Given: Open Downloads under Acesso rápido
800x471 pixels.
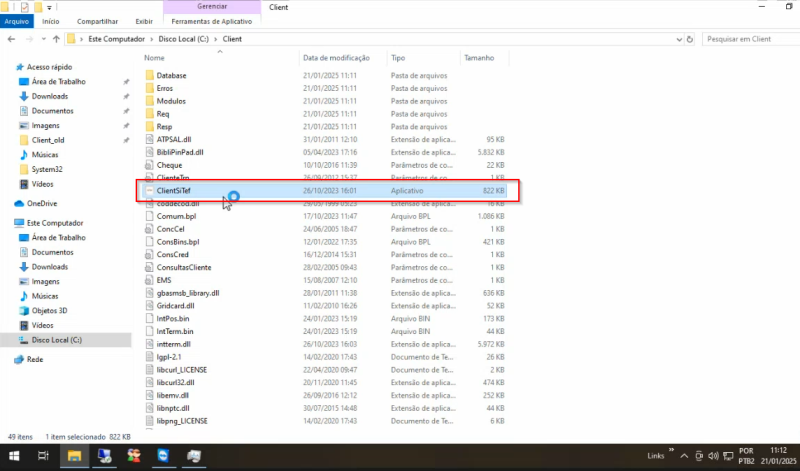Looking at the screenshot, I should point(49,96).
